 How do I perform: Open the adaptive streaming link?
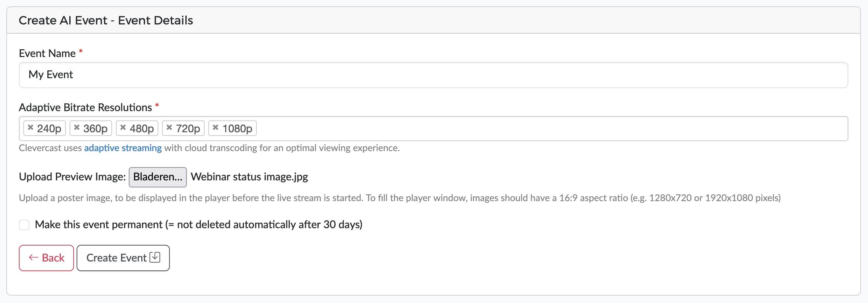tap(123, 148)
